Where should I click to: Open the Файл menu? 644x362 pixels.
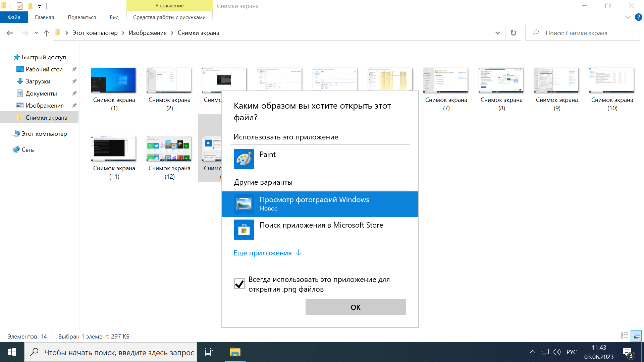click(14, 17)
